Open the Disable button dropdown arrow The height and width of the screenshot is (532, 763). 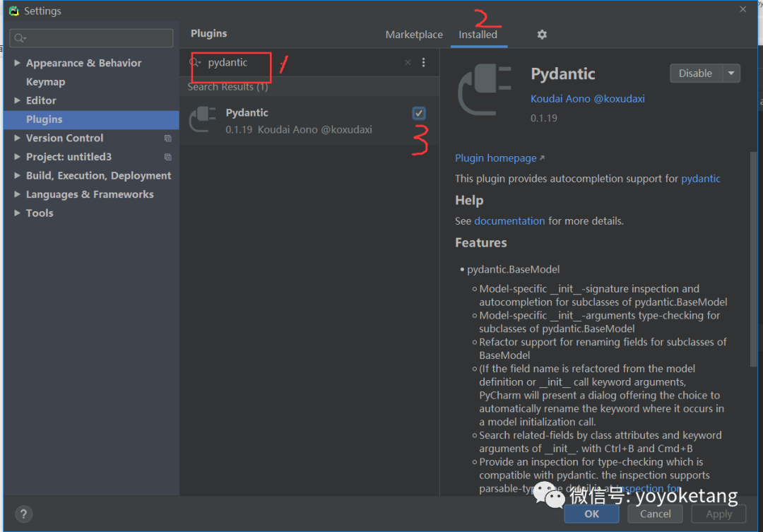click(x=731, y=73)
